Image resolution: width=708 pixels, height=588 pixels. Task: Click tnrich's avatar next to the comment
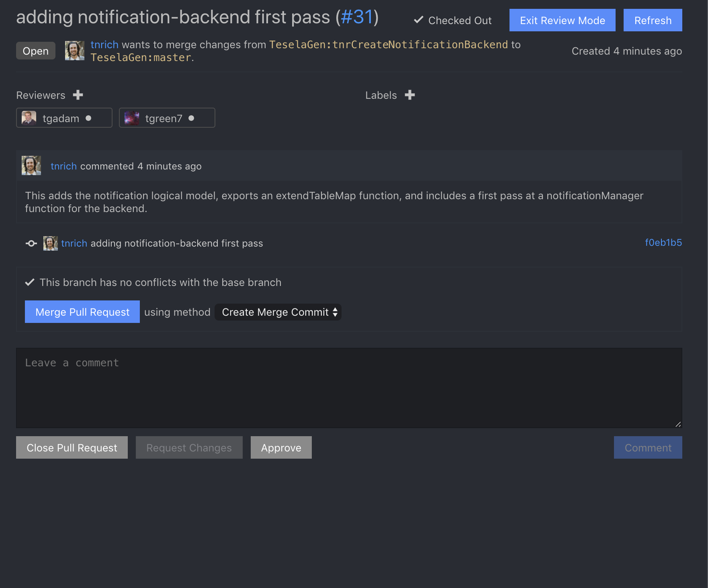point(31,165)
